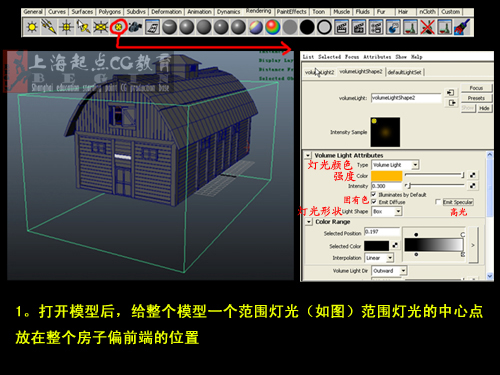Create a volume light from the shelf
The height and width of the screenshot is (375, 500).
tap(118, 27)
